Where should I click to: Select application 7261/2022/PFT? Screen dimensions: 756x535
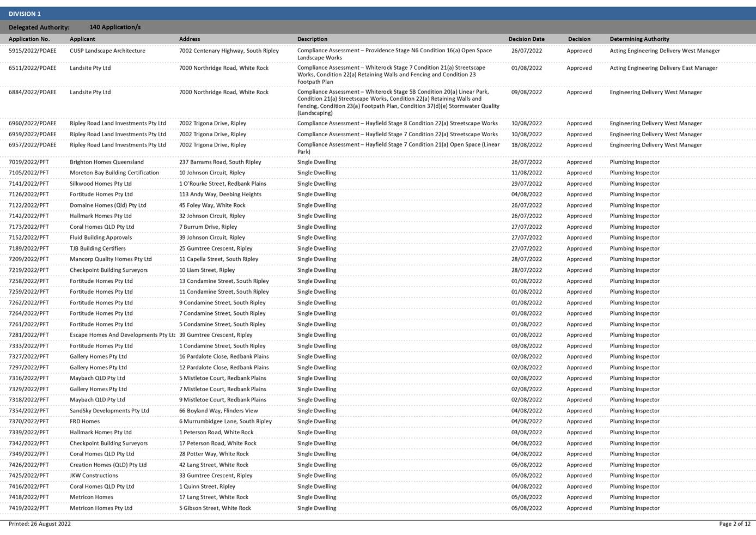pyautogui.click(x=29, y=324)
